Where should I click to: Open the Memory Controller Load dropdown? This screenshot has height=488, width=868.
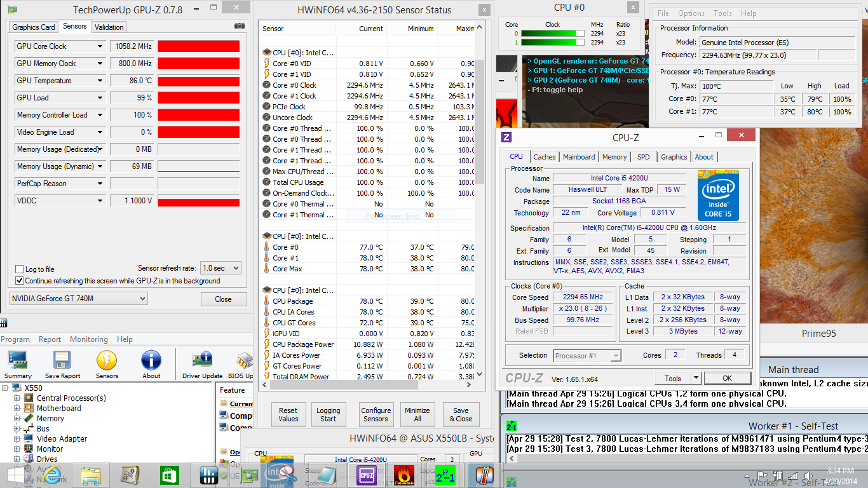[x=100, y=115]
